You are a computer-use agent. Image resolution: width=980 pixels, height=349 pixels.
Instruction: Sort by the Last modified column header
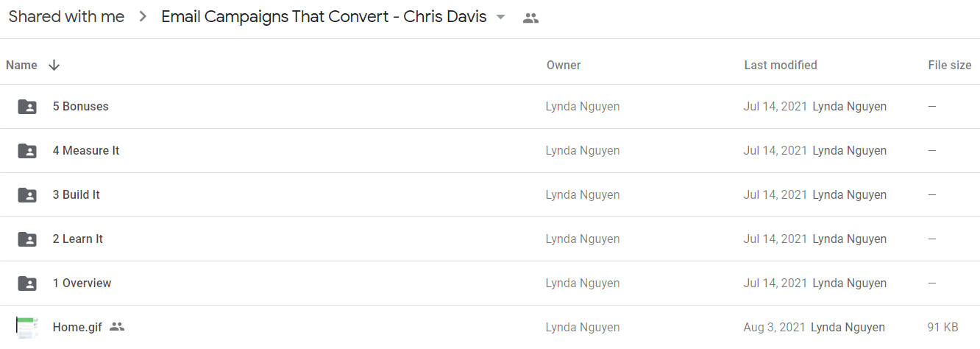781,65
